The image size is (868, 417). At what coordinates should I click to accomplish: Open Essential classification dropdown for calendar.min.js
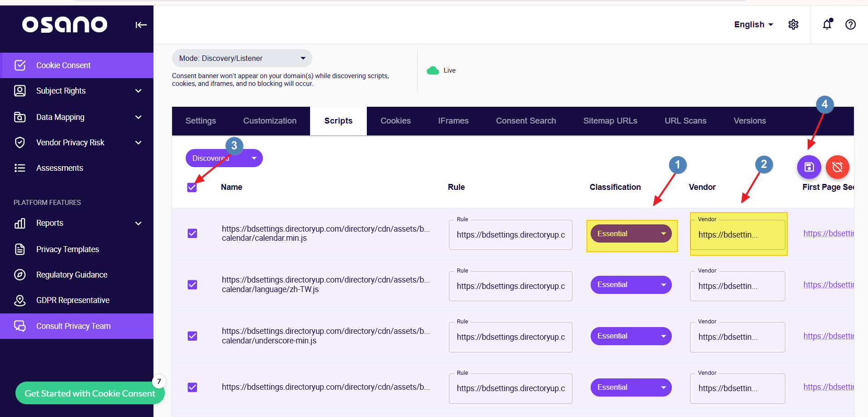point(631,233)
